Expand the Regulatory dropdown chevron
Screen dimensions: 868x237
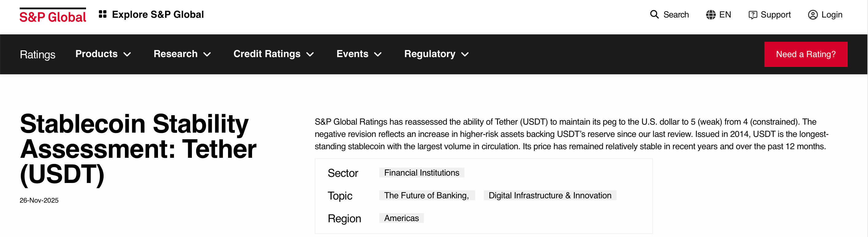(x=465, y=54)
